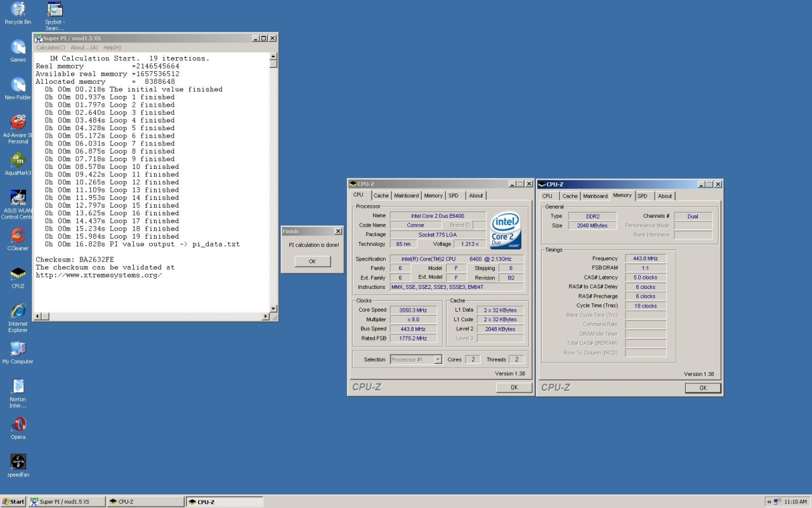Click the Name field Intel Core 2 Duo E6400

point(438,216)
